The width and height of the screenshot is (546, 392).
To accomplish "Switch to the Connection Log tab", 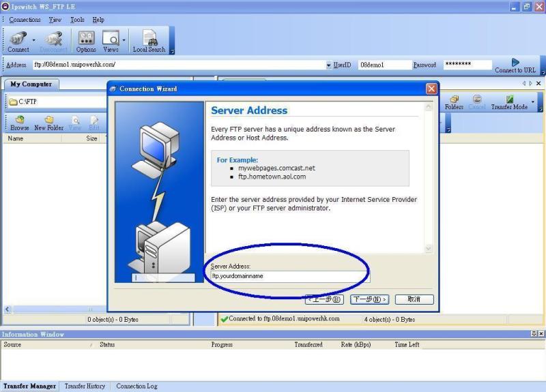I will (x=137, y=386).
